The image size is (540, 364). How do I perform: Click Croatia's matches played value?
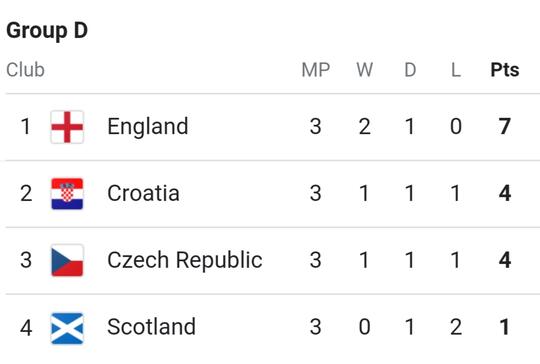tap(315, 193)
